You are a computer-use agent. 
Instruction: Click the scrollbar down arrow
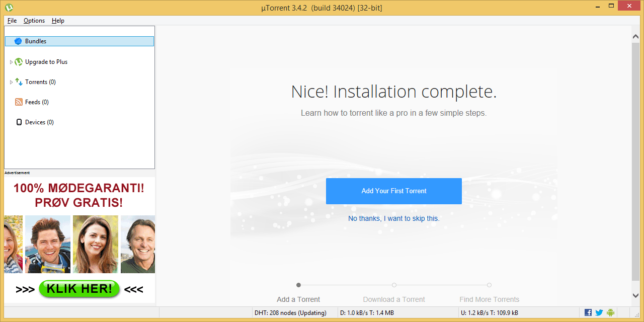pyautogui.click(x=635, y=295)
